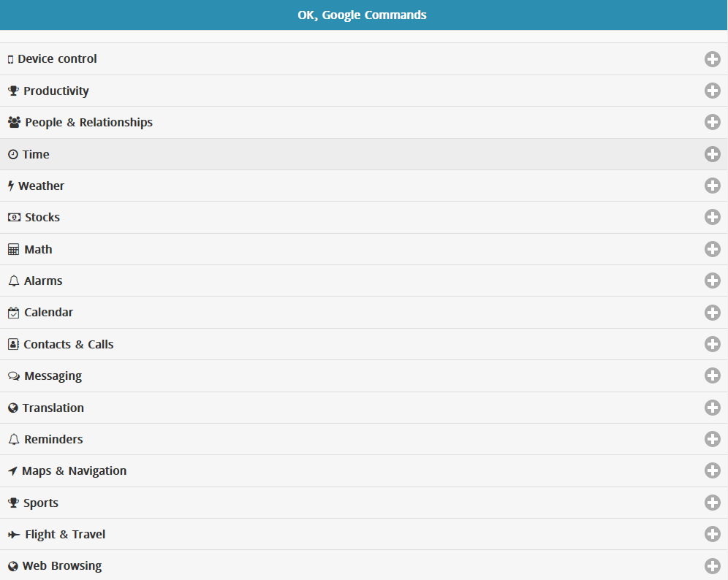Image resolution: width=728 pixels, height=580 pixels.
Task: Click the calendar icon beside Calendar
Action: pyautogui.click(x=13, y=312)
